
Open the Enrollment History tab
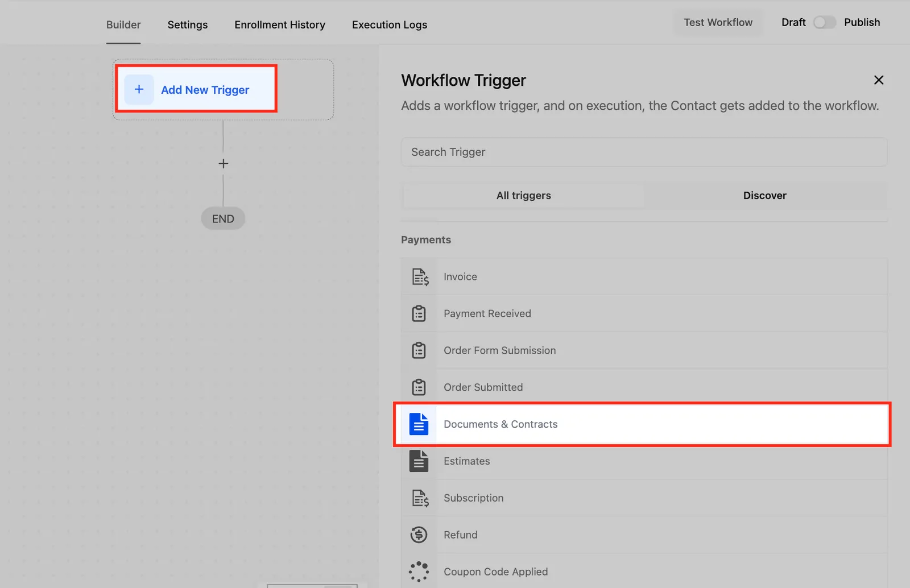(x=280, y=24)
